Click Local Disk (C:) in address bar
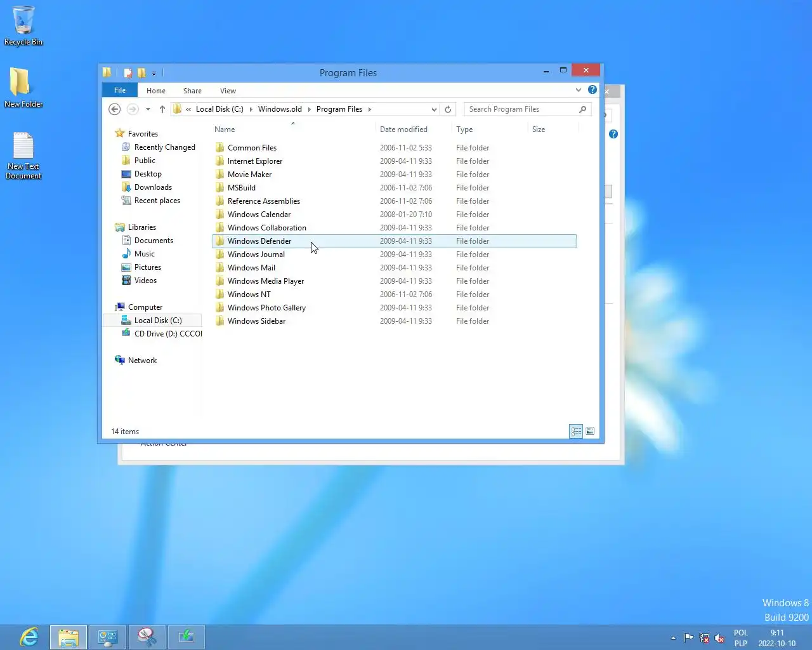Viewport: 812px width, 650px height. (219, 109)
